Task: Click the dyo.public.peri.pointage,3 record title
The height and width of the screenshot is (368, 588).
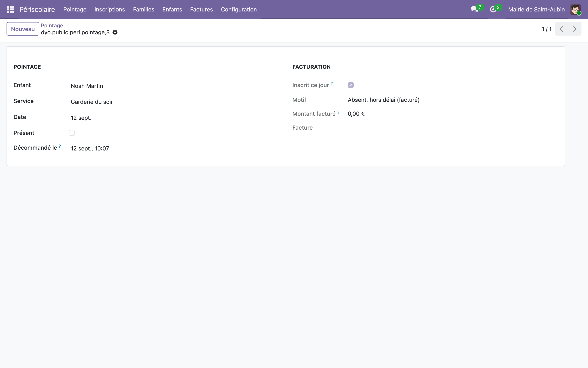Action: 75,32
